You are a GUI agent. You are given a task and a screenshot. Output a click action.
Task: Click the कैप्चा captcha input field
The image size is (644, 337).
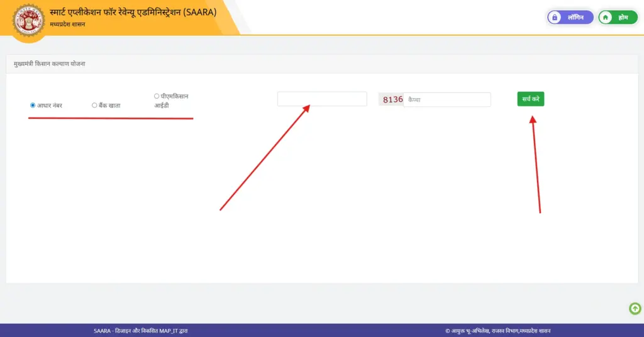tap(447, 99)
